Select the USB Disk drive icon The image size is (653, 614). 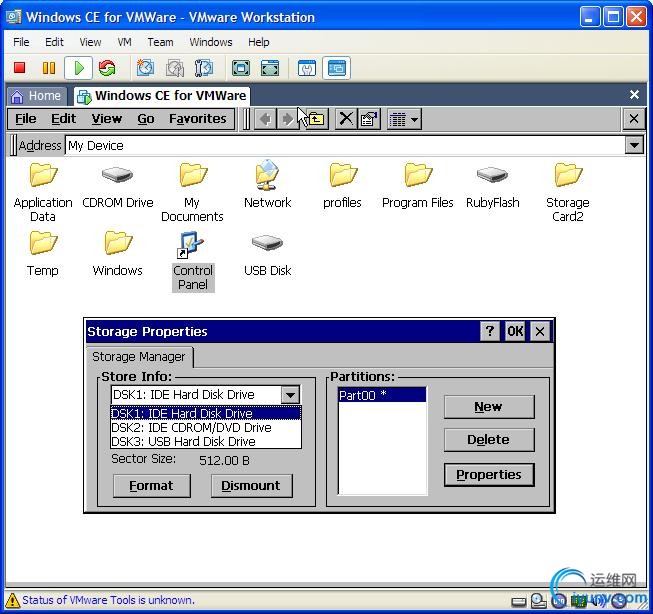(267, 243)
